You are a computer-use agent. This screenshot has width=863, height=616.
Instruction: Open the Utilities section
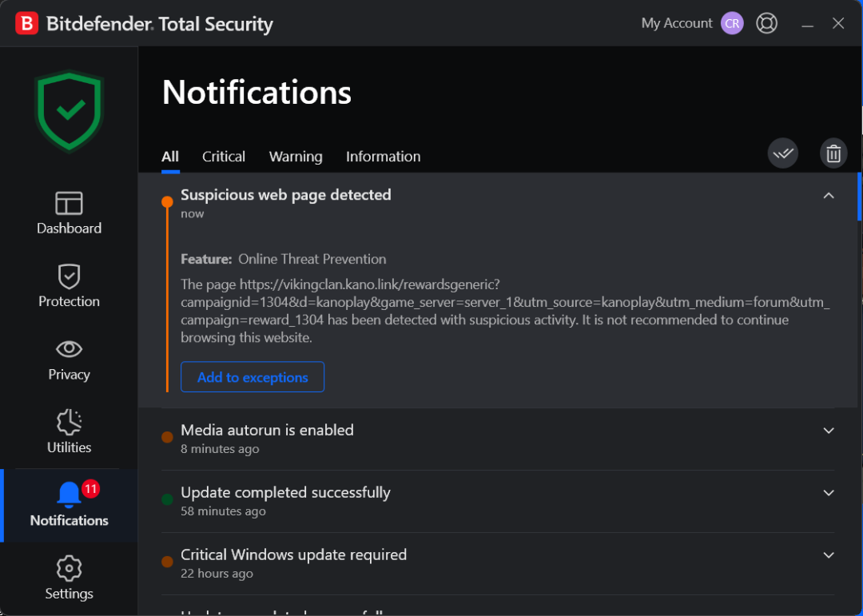pos(69,432)
